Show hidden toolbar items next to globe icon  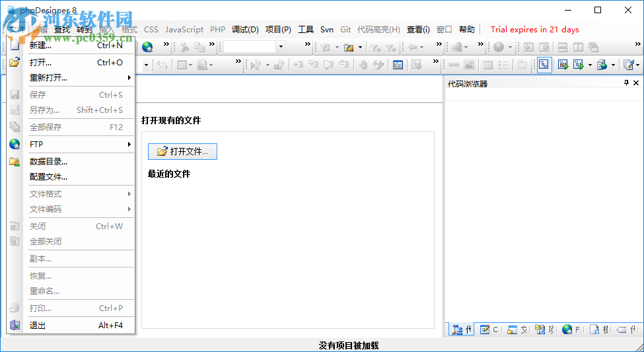pos(166,44)
